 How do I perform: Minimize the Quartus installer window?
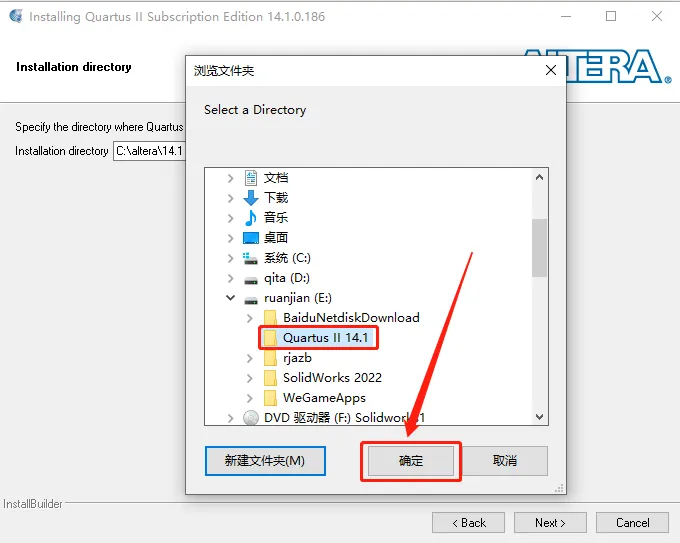[566, 16]
